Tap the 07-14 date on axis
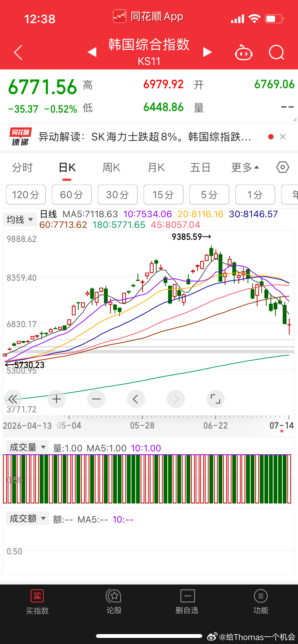 click(281, 425)
